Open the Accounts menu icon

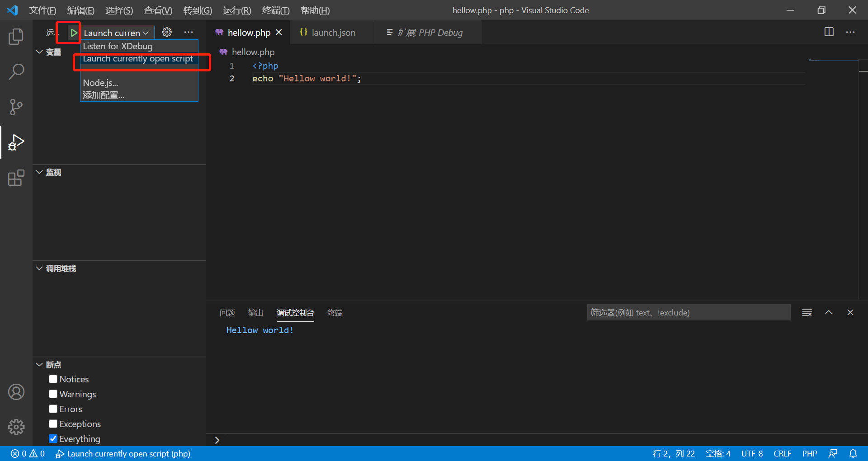pos(16,392)
